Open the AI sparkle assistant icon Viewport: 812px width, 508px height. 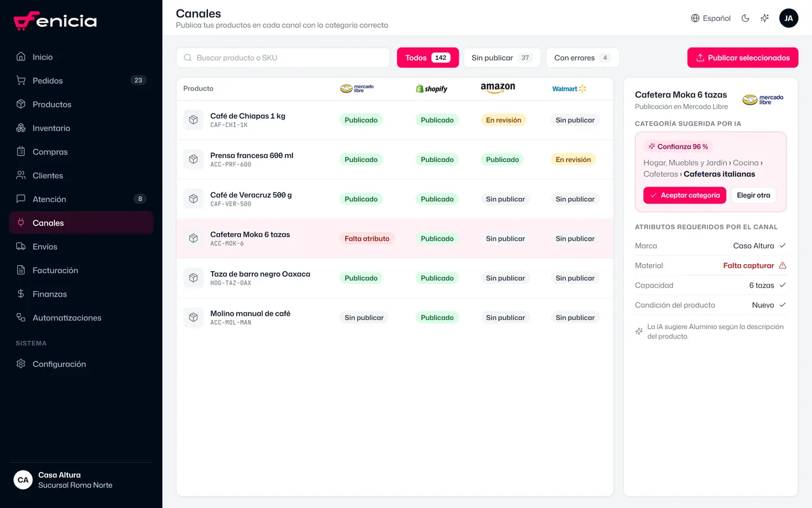[764, 18]
